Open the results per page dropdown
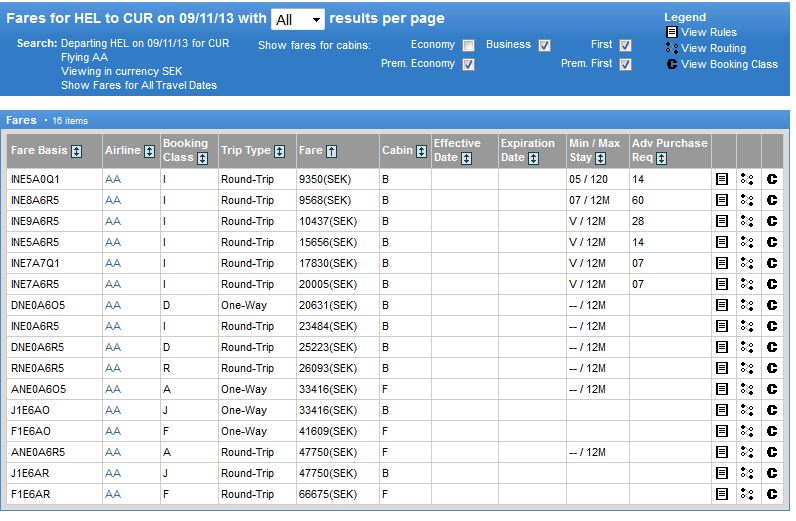Image resolution: width=796 pixels, height=521 pixels. pyautogui.click(x=297, y=19)
